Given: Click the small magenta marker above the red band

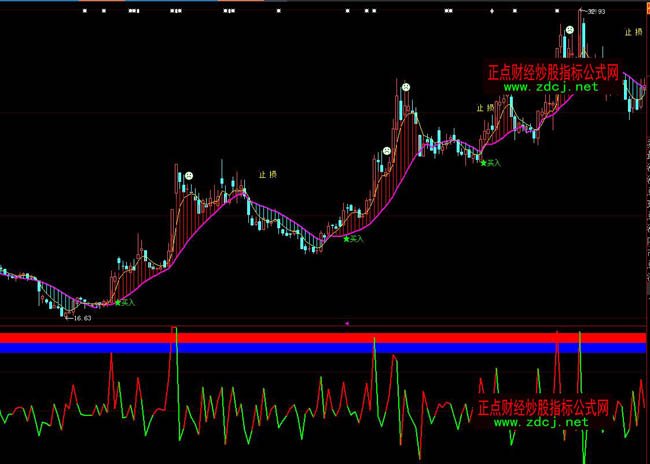Looking at the screenshot, I should [x=346, y=324].
